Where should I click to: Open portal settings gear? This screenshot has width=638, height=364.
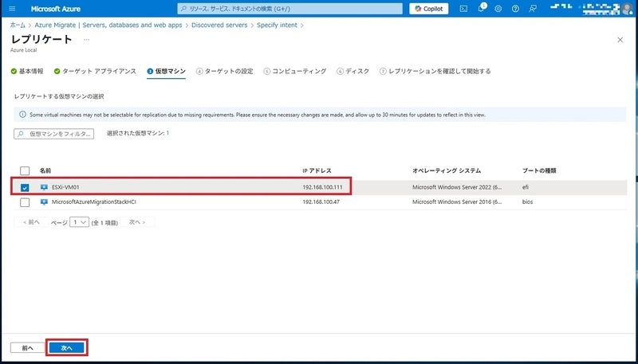tap(498, 9)
